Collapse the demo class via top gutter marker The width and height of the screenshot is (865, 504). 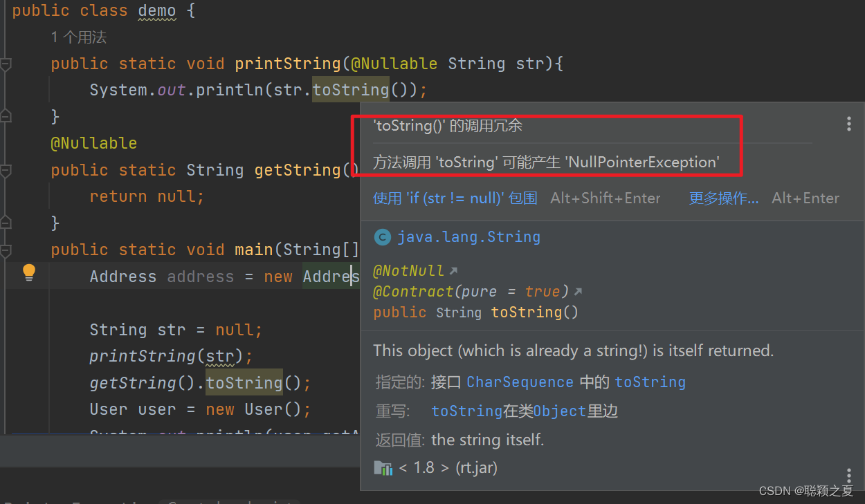point(6,10)
